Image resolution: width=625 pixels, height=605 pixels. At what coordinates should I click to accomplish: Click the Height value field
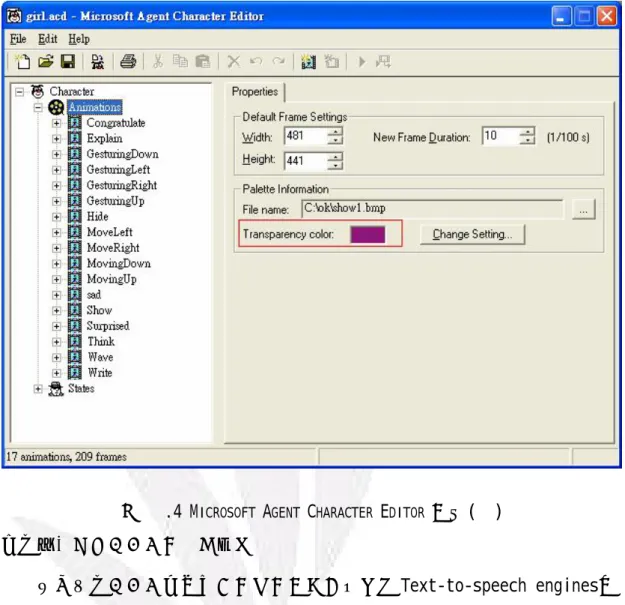(306, 161)
